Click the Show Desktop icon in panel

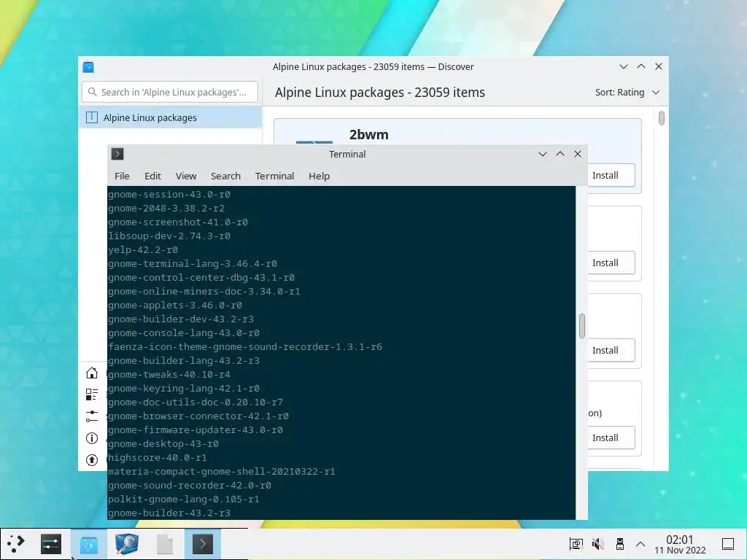pos(728,544)
